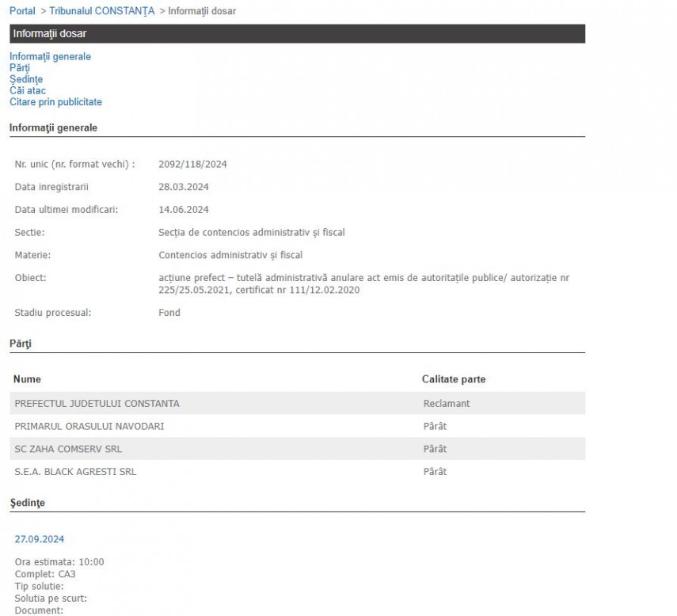The width and height of the screenshot is (677, 616).
Task: Select the Citare prin publicitate link
Action: (x=55, y=102)
